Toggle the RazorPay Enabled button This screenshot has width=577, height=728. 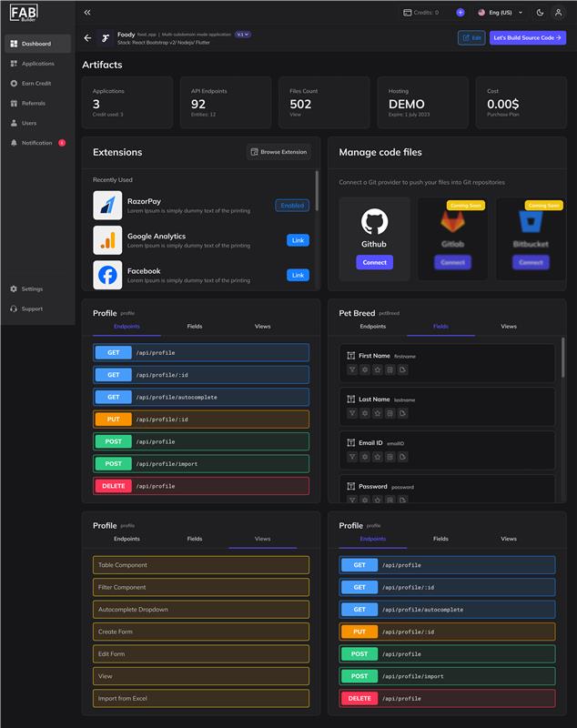click(292, 206)
